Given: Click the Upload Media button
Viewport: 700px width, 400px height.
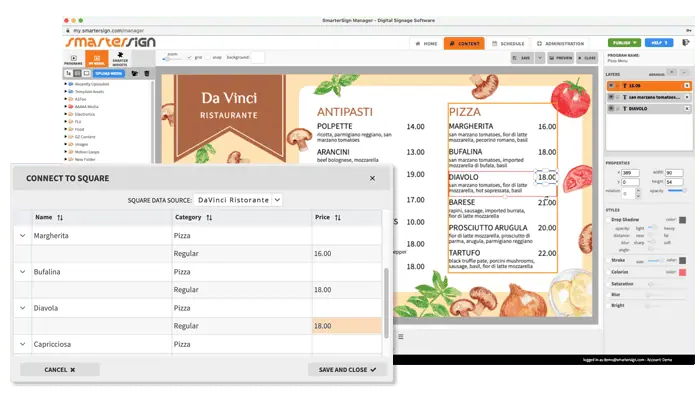Looking at the screenshot, I should pos(109,73).
